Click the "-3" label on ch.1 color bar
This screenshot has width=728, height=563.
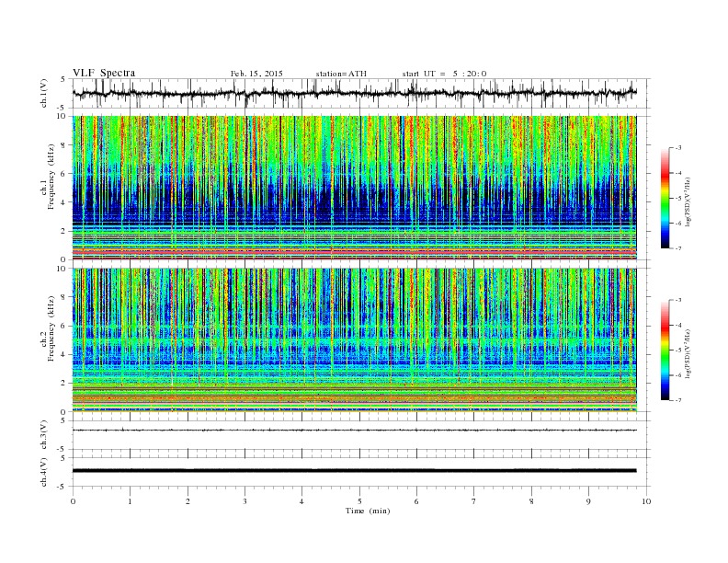point(678,148)
